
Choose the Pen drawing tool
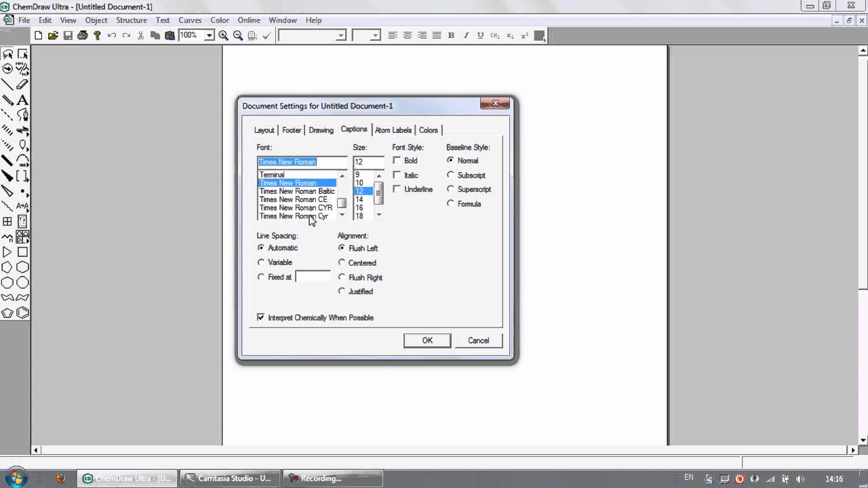click(x=22, y=115)
